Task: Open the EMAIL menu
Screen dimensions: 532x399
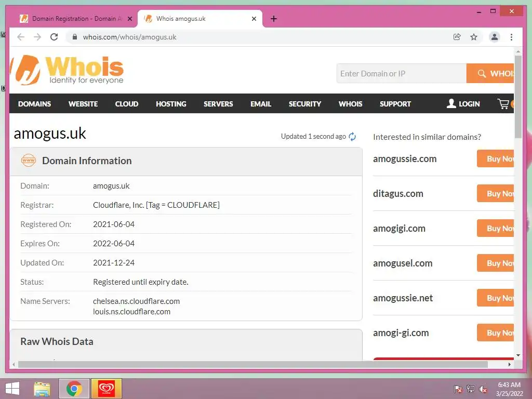Action: [261, 104]
